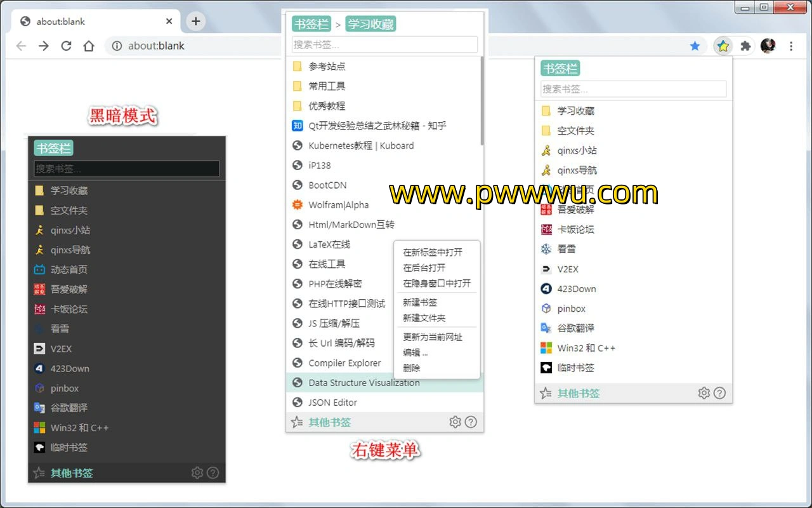Click 看雪 snowflake icon in right panel
The width and height of the screenshot is (812, 508).
pos(546,249)
